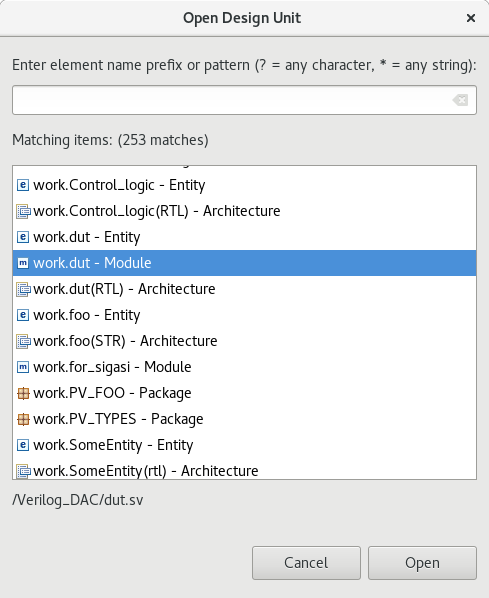Select work.foo(STR) - Architecture row
Screen dimensions: 489x598
pos(244,341)
